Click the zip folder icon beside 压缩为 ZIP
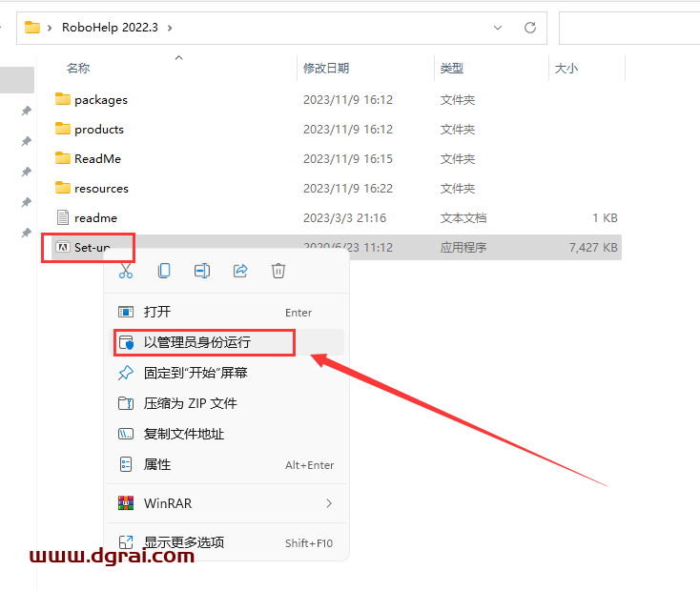 pos(126,403)
